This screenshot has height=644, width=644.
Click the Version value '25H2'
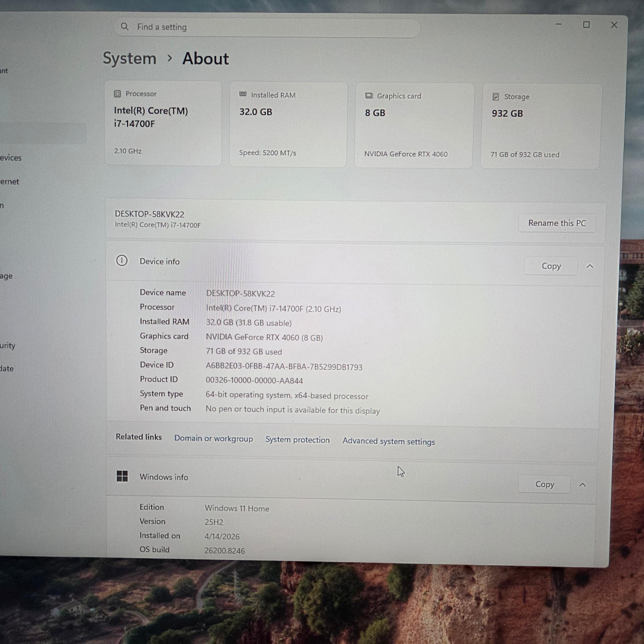(214, 522)
